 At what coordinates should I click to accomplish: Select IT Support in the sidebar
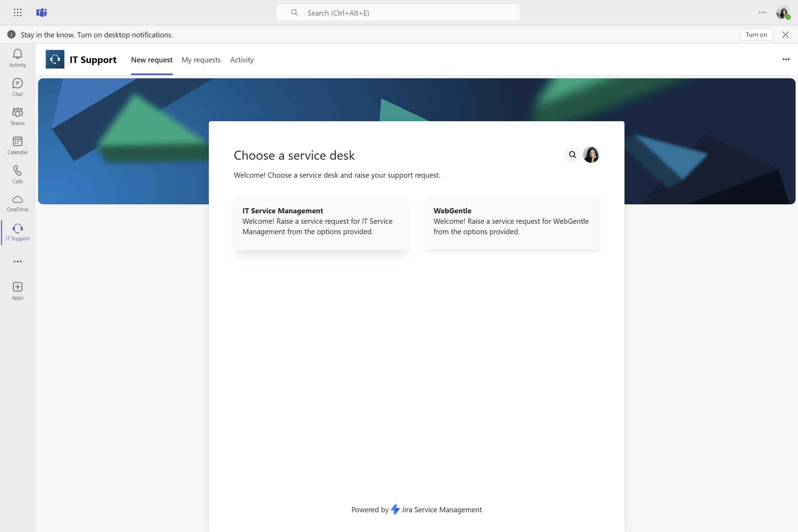[18, 232]
